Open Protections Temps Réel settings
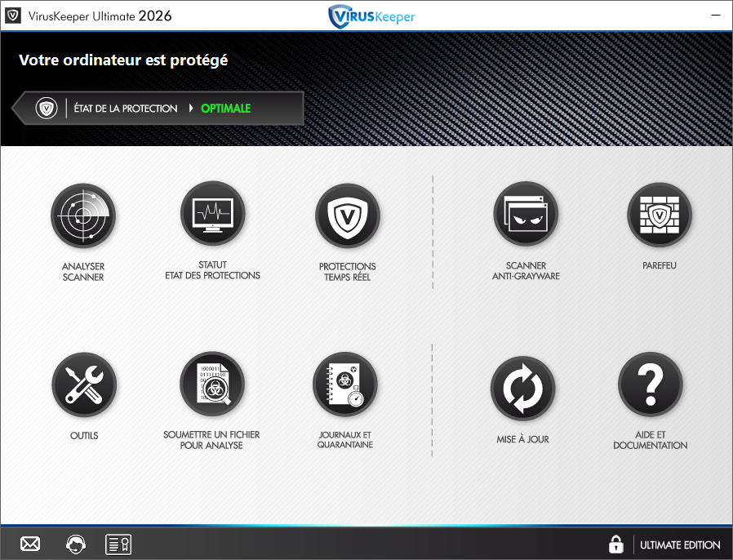This screenshot has height=560, width=733. coord(347,215)
